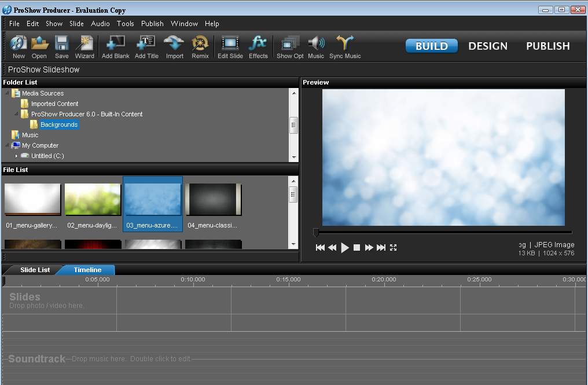Click the Soundtrack drop area label
Image resolution: width=588 pixels, height=385 pixels.
(x=37, y=359)
